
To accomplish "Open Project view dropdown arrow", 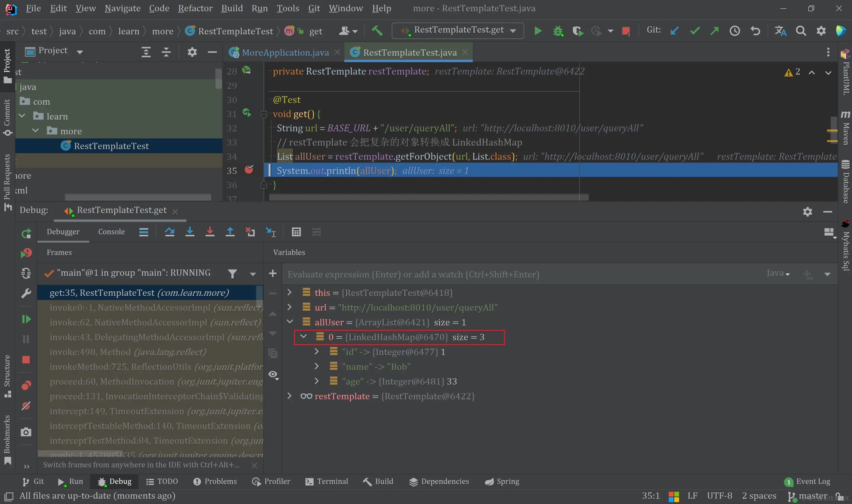I will point(80,52).
